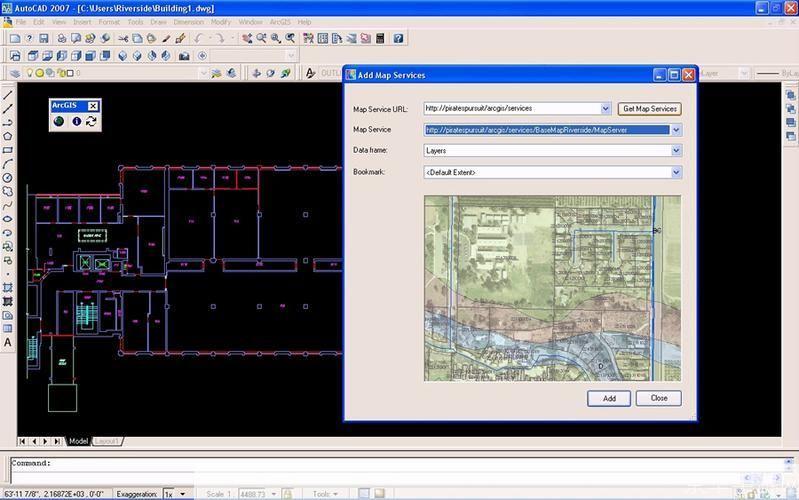The height and width of the screenshot is (500, 799).
Task: Click the Cut scissors icon
Action: tap(123, 38)
